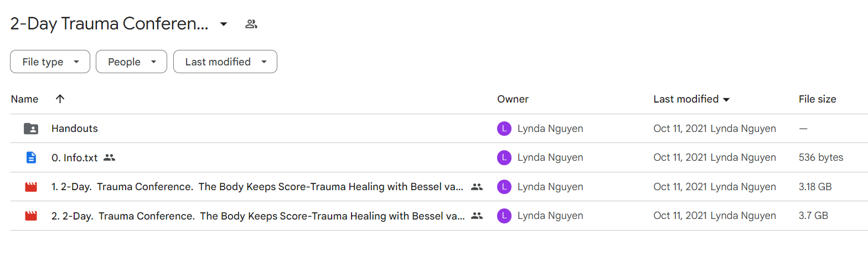
Task: Open the Handouts folder
Action: click(75, 129)
